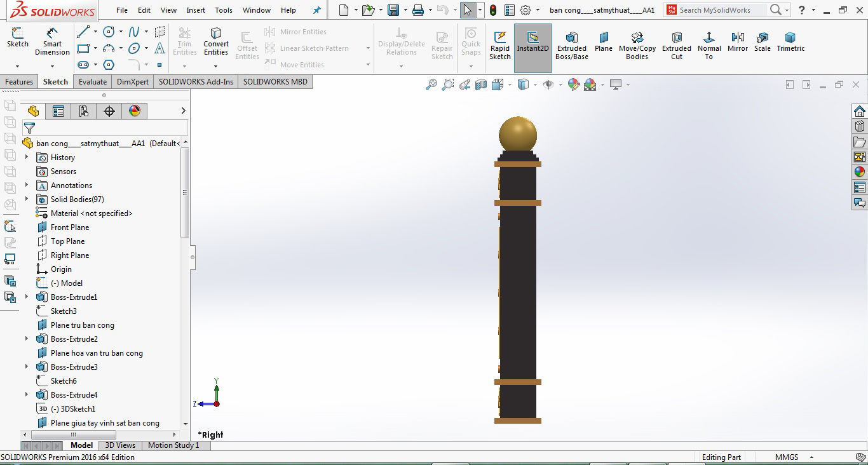Click the Extruded Boss/Base tool
868x465 pixels.
572,46
